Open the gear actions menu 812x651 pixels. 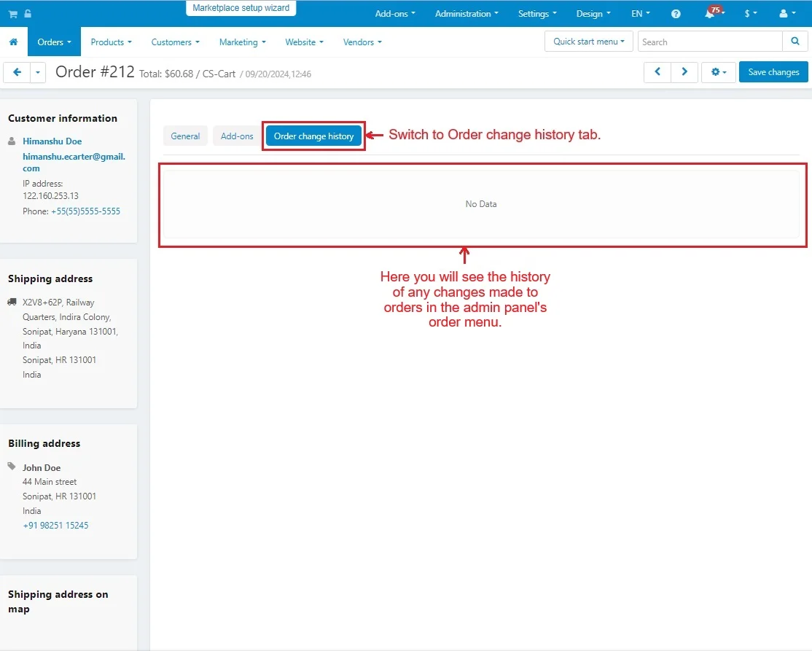coord(718,72)
